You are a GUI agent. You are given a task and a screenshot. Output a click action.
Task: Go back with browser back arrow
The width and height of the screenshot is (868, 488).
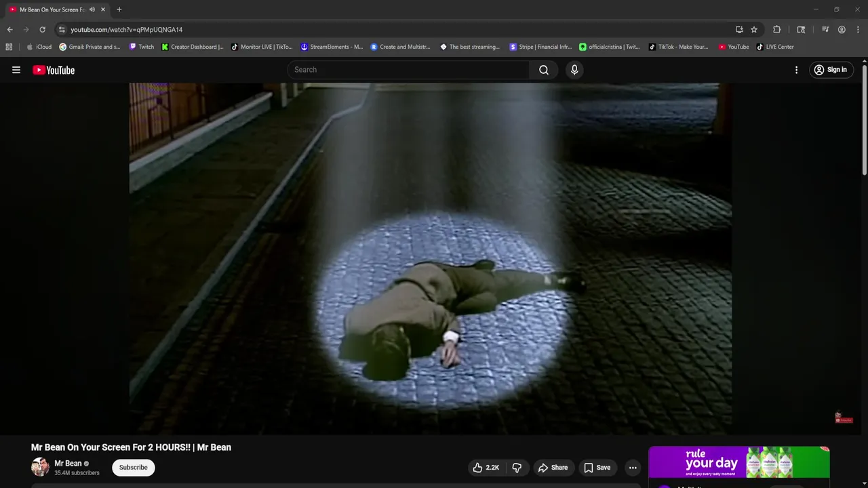(x=9, y=30)
